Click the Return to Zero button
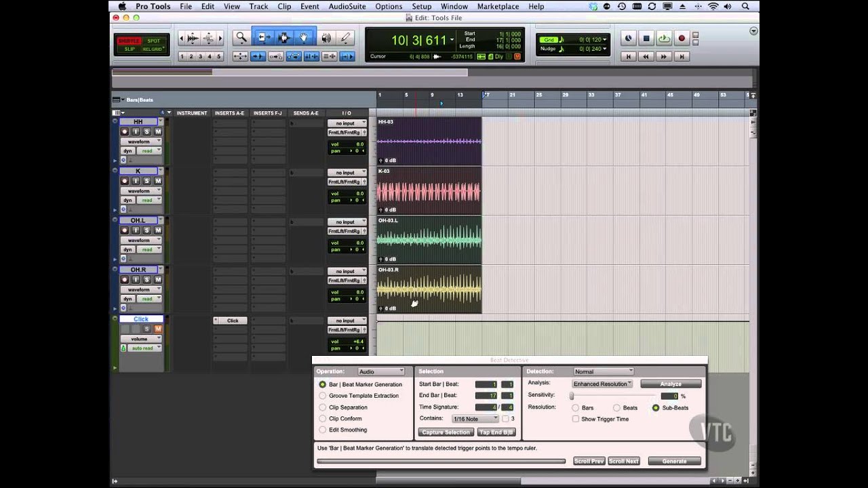Image resolution: width=868 pixels, height=488 pixels. point(629,57)
